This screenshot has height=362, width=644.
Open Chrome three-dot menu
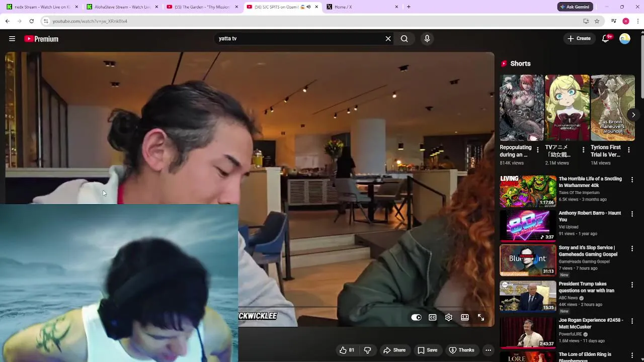pos(638,21)
